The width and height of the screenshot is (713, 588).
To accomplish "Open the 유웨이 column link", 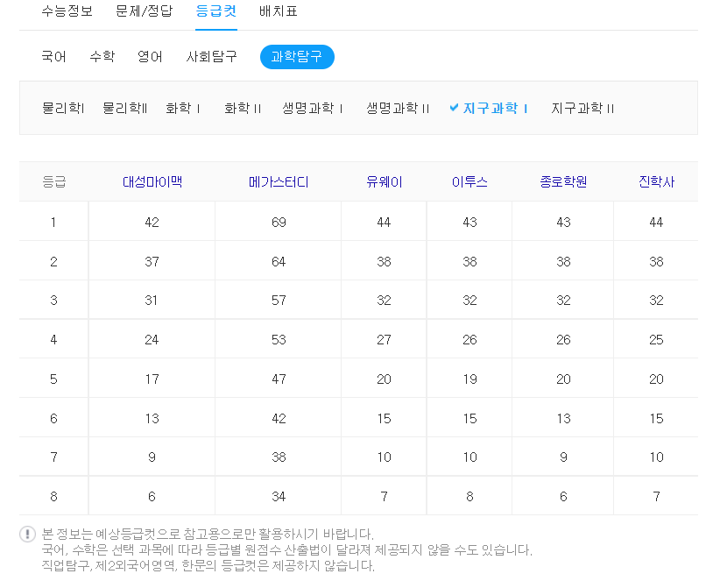I will tap(385, 182).
